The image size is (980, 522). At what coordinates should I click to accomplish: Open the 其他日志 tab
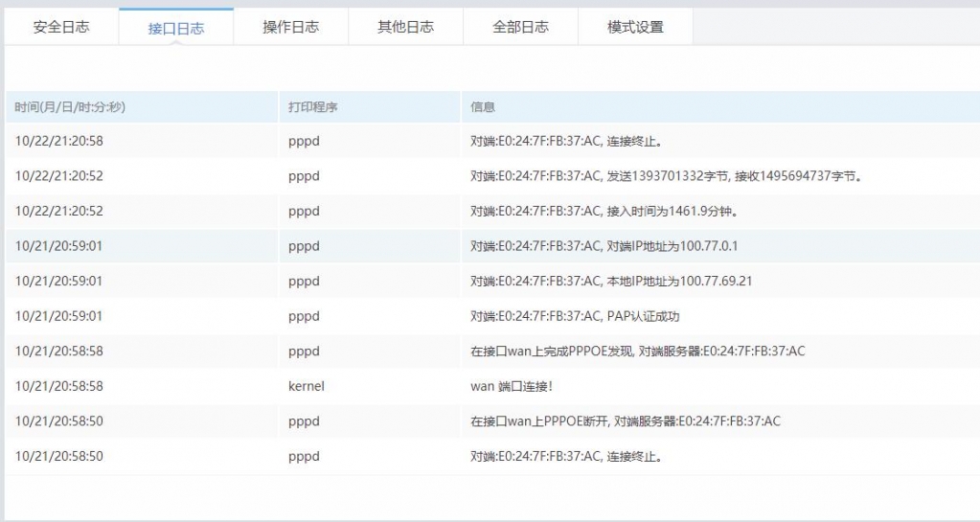tap(405, 27)
